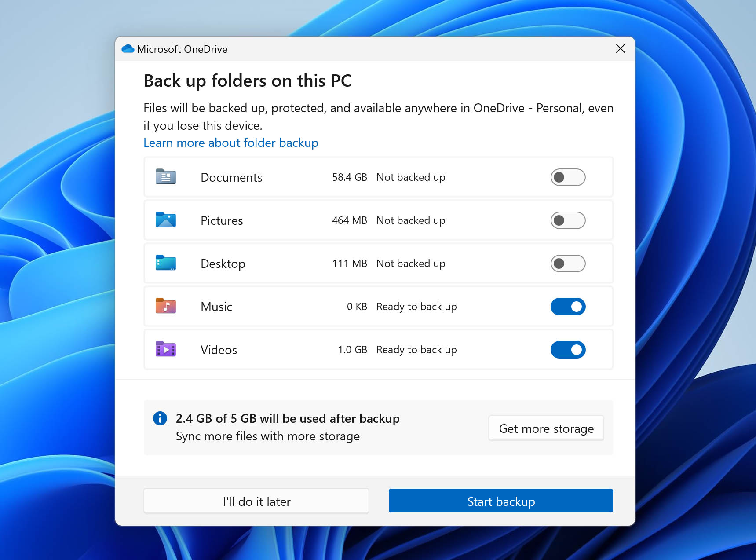Image resolution: width=756 pixels, height=560 pixels.
Task: Click the 58.4 GB size value
Action: point(350,177)
